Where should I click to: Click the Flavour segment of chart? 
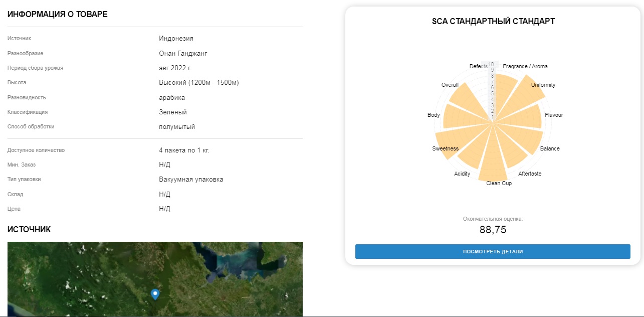tap(521, 114)
